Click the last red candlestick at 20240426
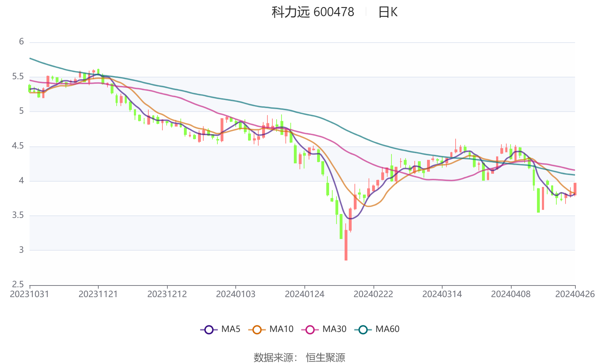Image resolution: width=599 pixels, height=364 pixels. point(575,189)
